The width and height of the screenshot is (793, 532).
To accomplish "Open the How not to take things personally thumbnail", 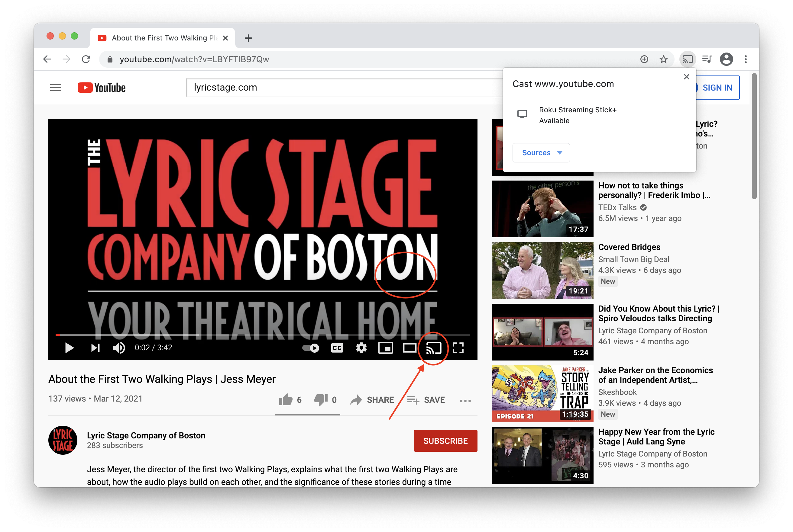I will [542, 209].
